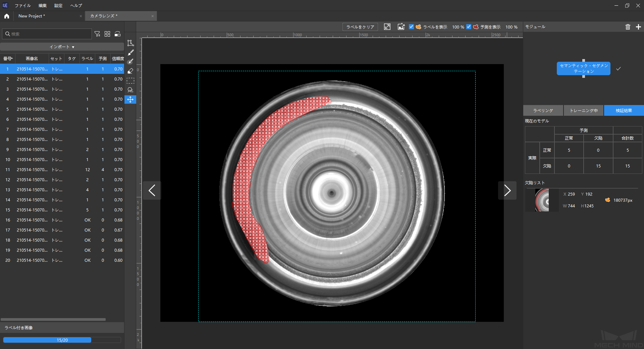Click the 15 defect-defect matrix cell
Screen dimensions: 644x349
click(598, 166)
